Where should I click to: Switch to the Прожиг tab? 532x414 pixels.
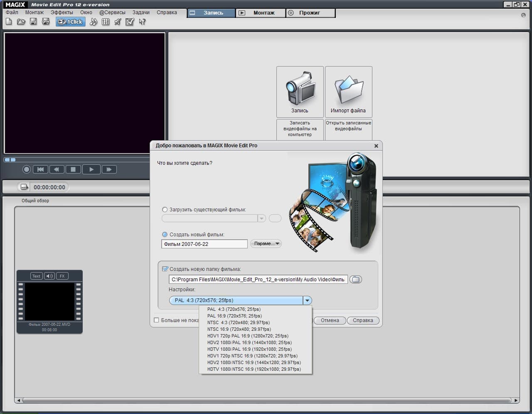tap(310, 13)
